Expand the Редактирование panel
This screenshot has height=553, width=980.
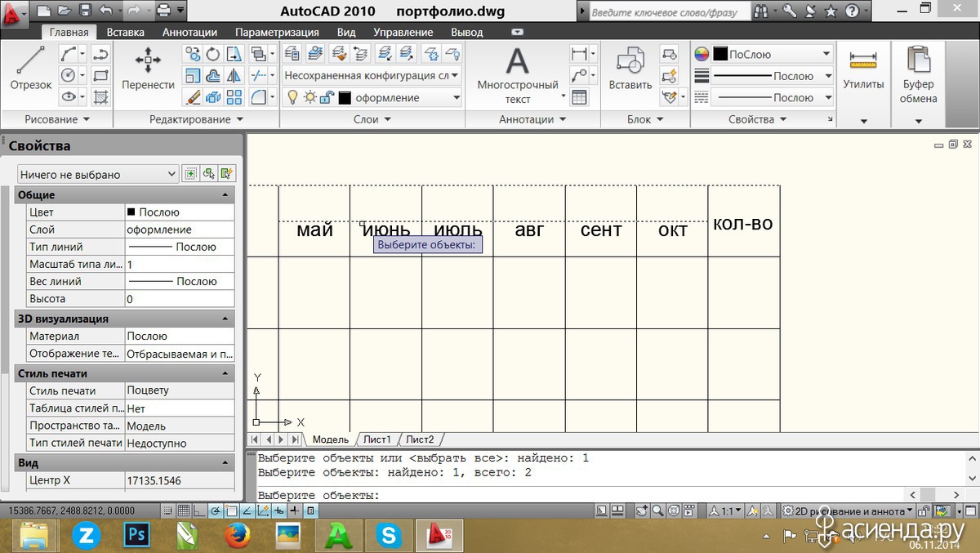coord(196,119)
